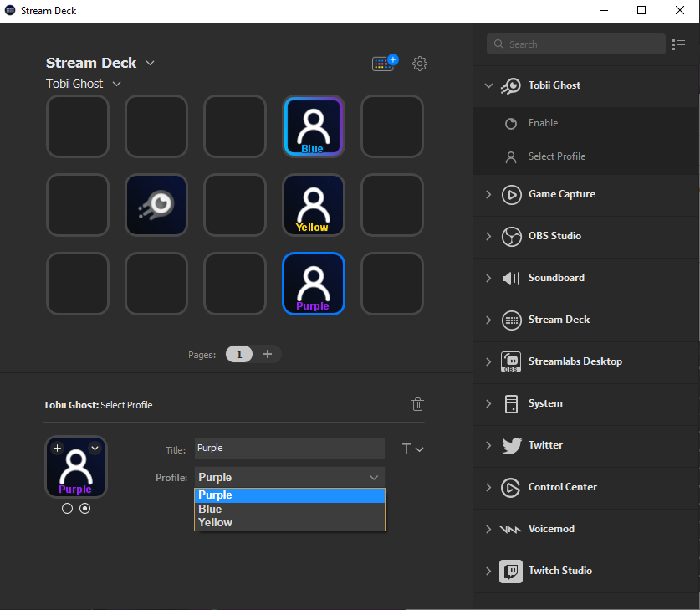Click the Stream Deck category icon
This screenshot has width=700, height=610.
click(x=511, y=320)
